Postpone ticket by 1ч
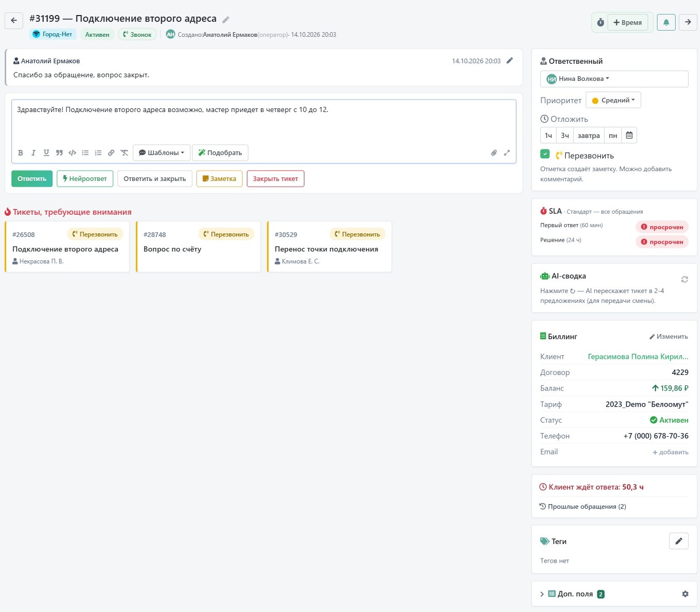The image size is (700, 612). pyautogui.click(x=548, y=135)
